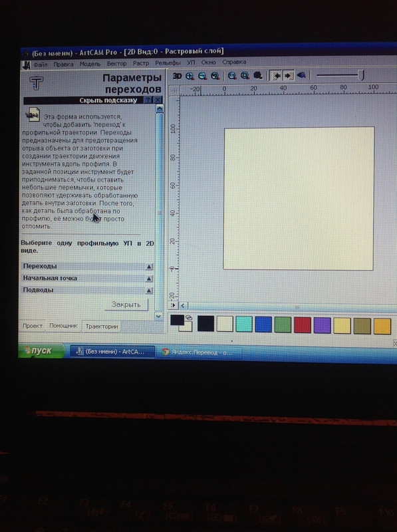Open the 'Вектор' menu
The image size is (397, 532).
117,63
